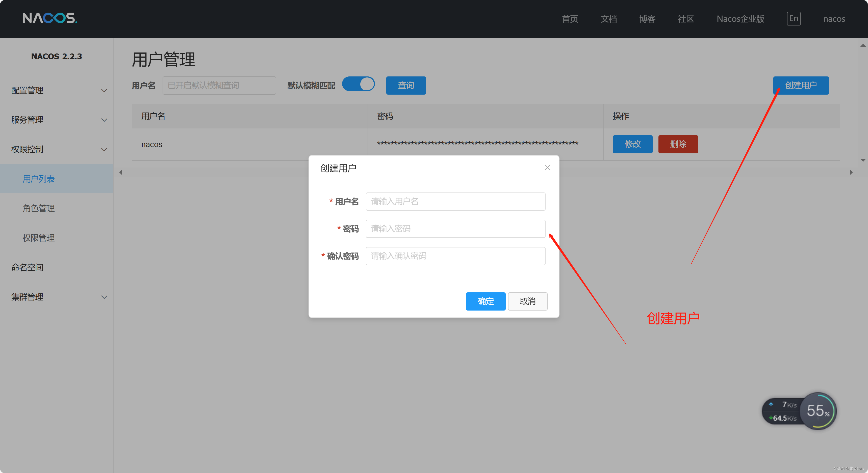
Task: Click 修改 for user nacos
Action: pyautogui.click(x=632, y=145)
